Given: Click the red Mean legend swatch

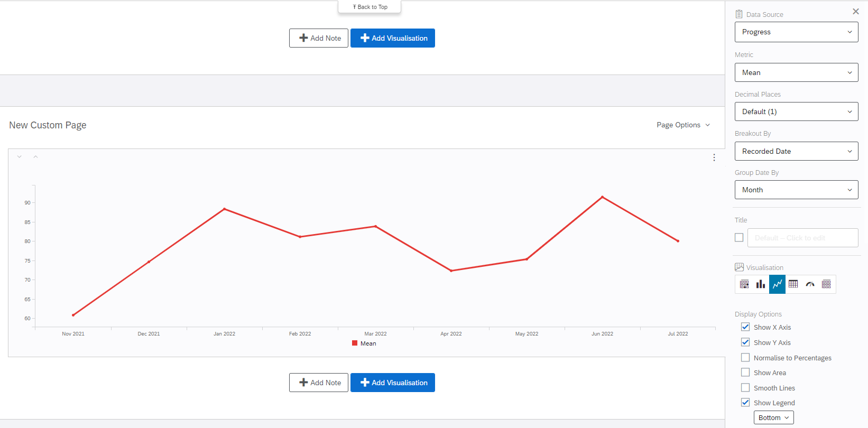Looking at the screenshot, I should [x=355, y=343].
